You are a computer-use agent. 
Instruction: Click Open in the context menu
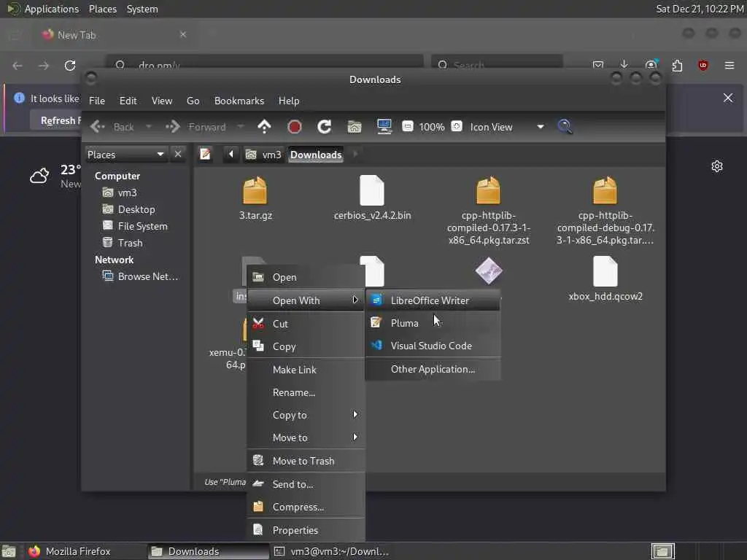(306, 277)
